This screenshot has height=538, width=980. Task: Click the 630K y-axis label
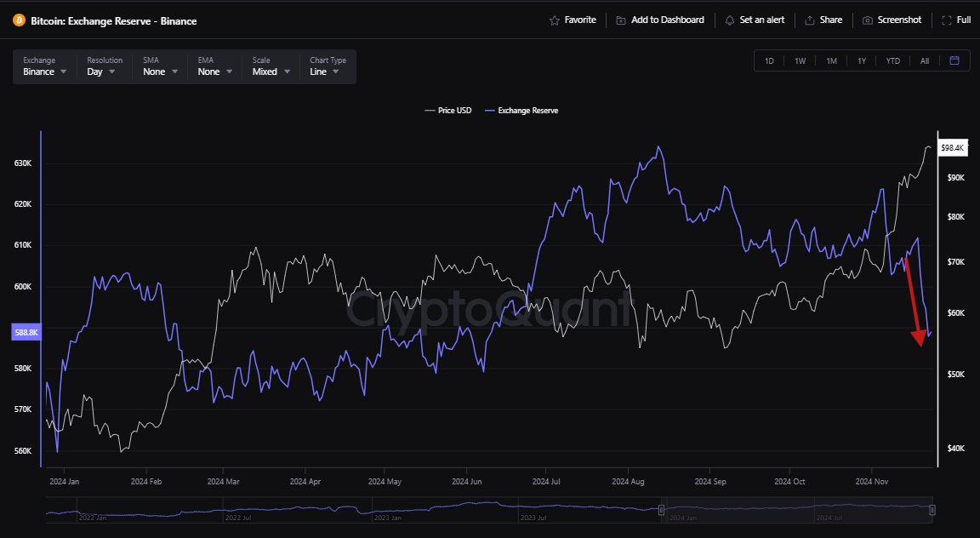tap(23, 163)
